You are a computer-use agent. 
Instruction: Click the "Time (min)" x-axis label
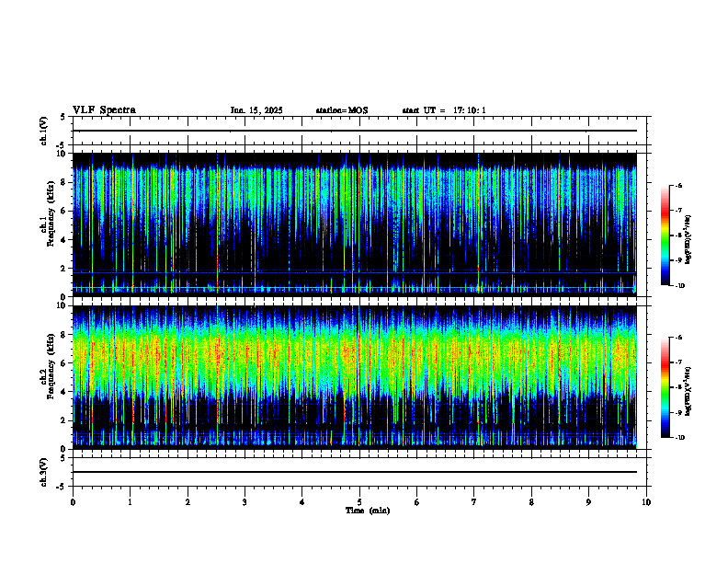click(368, 511)
